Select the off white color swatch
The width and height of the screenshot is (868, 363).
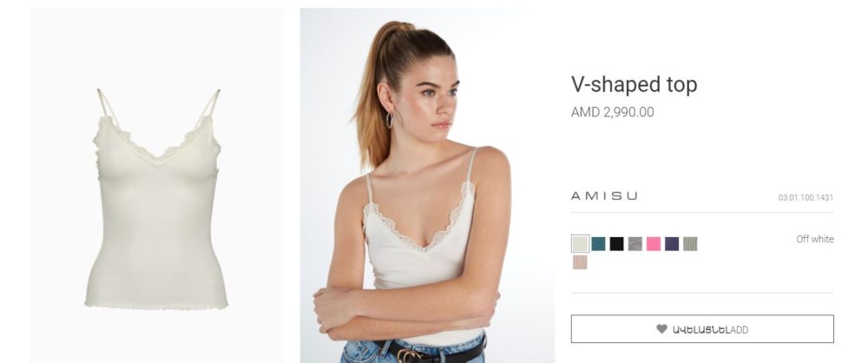click(x=580, y=244)
